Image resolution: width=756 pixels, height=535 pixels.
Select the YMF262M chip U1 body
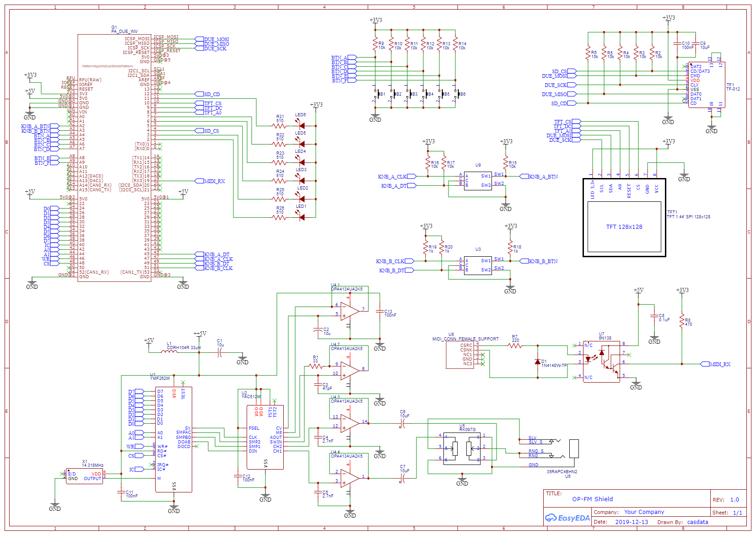click(173, 439)
